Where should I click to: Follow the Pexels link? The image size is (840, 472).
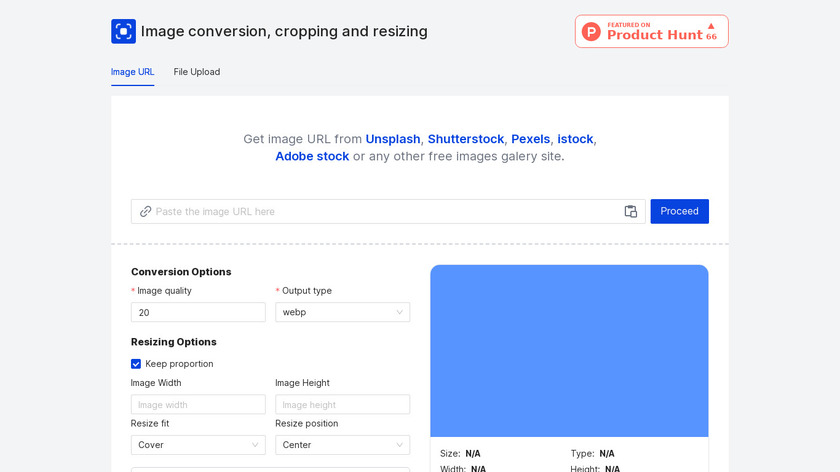(x=531, y=139)
